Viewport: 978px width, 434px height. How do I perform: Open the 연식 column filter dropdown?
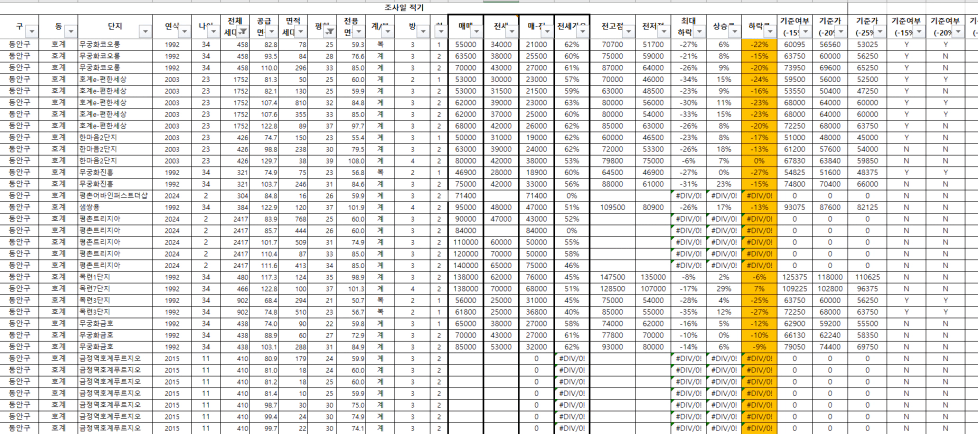[x=186, y=31]
